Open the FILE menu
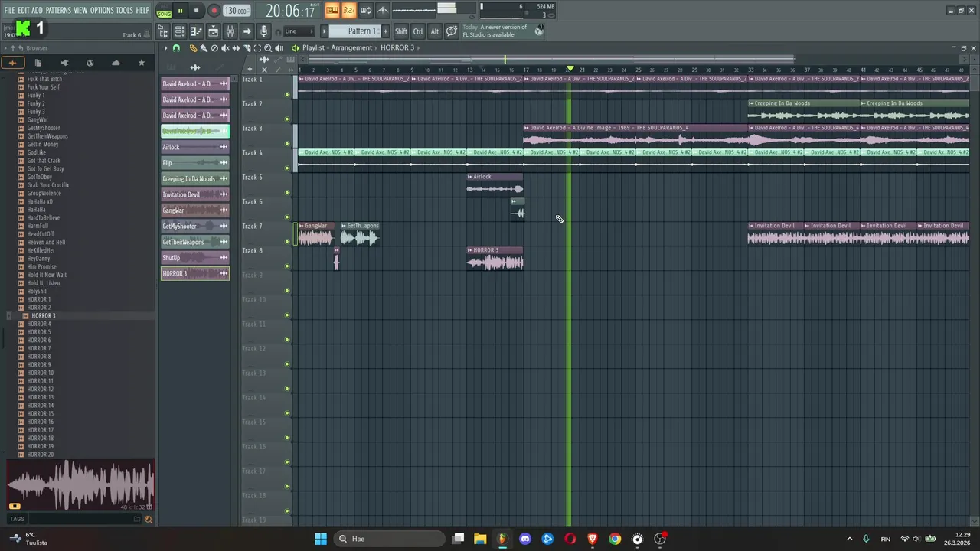This screenshot has height=551, width=980. coord(9,11)
